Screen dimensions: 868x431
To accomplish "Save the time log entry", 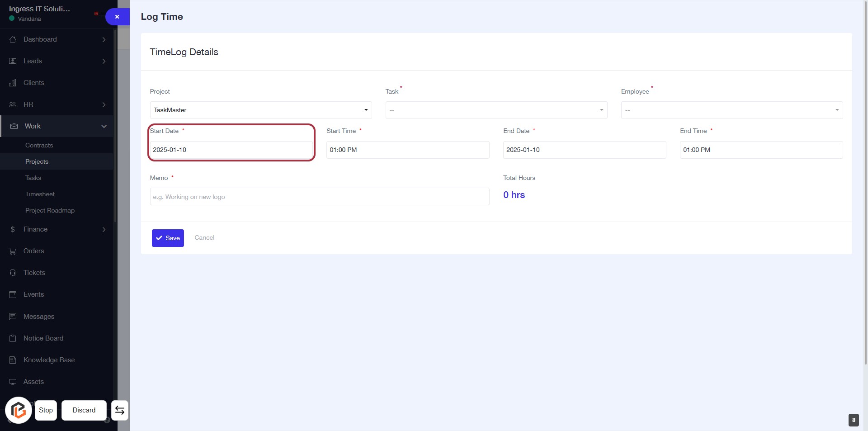I will [168, 238].
